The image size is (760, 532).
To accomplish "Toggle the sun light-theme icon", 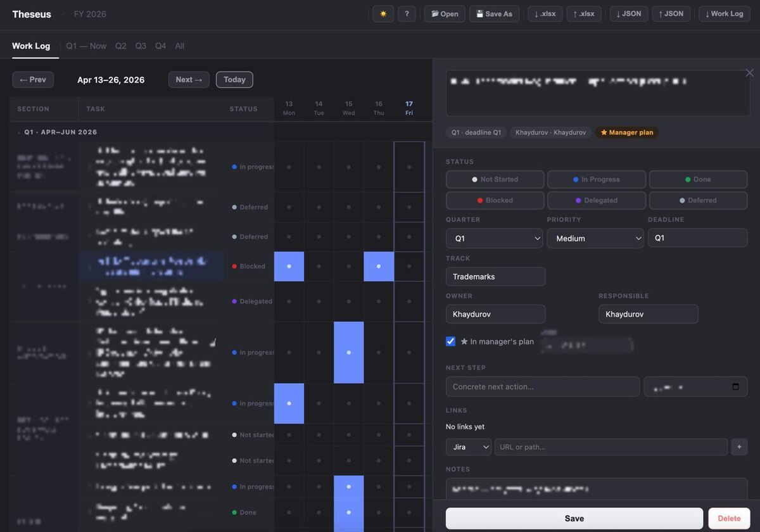I will [x=383, y=14].
